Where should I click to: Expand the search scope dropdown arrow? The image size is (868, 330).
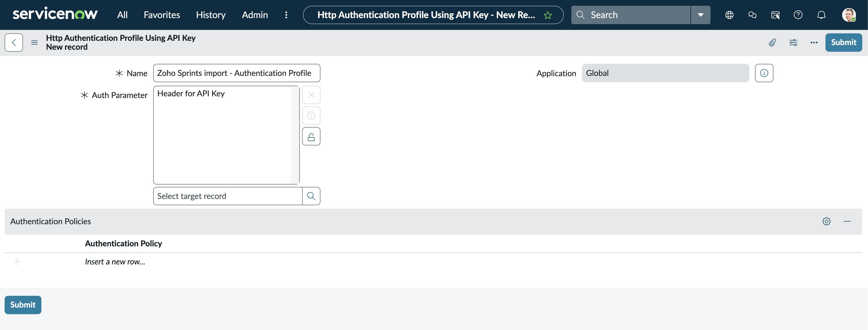(x=700, y=15)
